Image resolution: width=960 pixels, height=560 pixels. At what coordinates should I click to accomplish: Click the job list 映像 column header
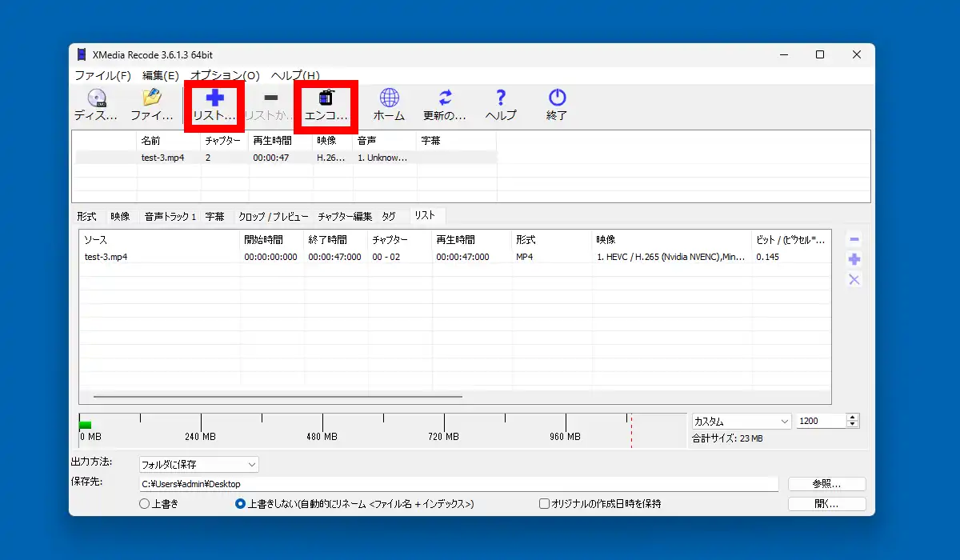coord(672,239)
